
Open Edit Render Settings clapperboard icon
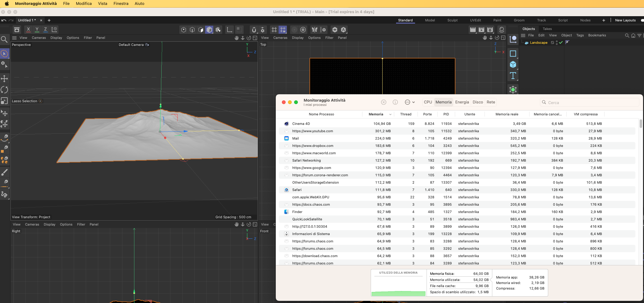coord(490,30)
